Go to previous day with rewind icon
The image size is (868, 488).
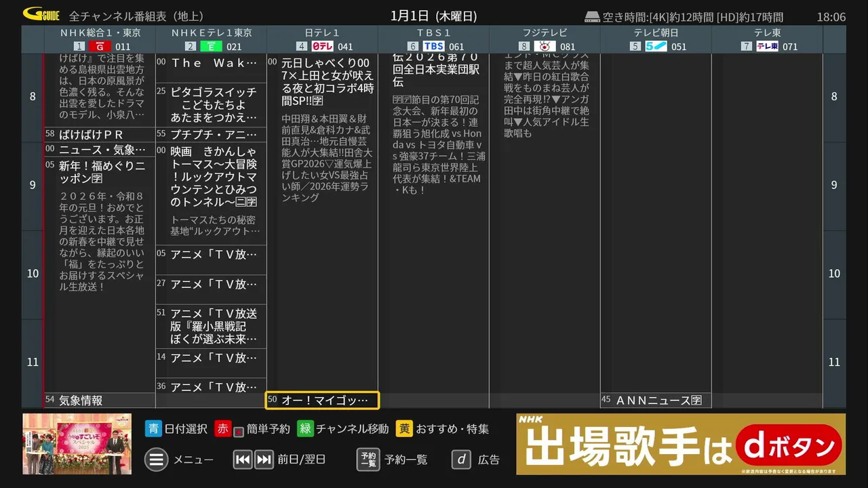tap(243, 460)
